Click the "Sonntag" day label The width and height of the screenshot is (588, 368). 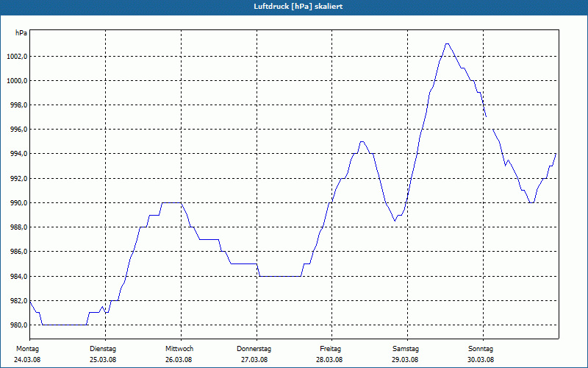pos(481,349)
